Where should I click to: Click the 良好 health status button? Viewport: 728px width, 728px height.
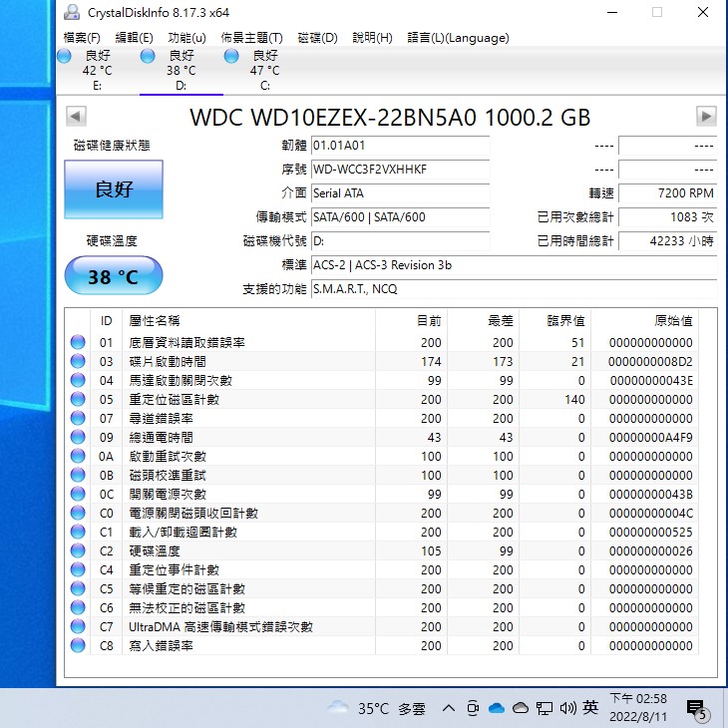coord(114,189)
